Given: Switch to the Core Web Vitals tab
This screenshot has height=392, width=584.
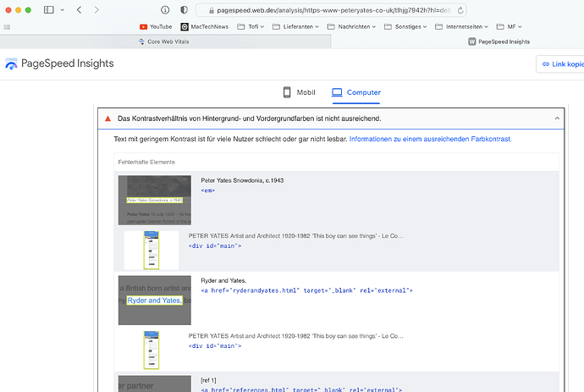Looking at the screenshot, I should pos(165,41).
